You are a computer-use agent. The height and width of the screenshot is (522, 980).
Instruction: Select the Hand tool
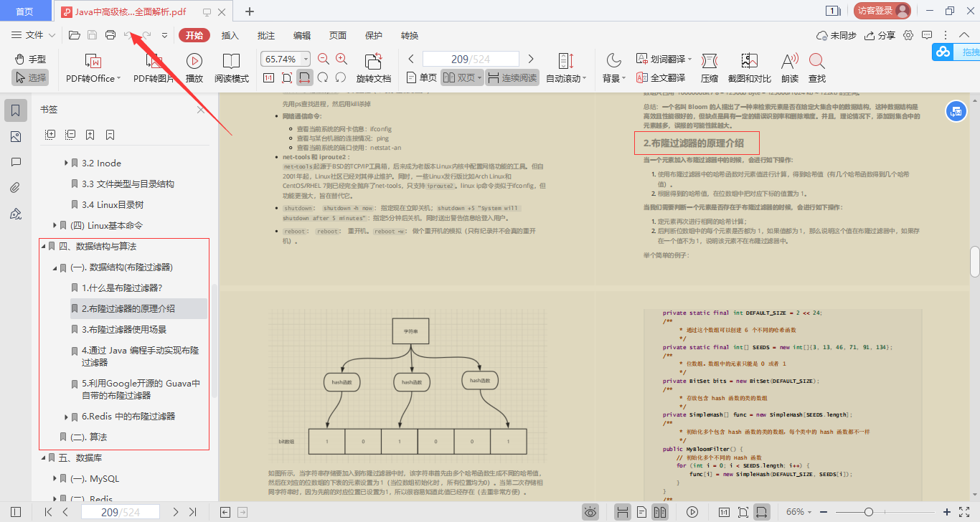(x=29, y=60)
